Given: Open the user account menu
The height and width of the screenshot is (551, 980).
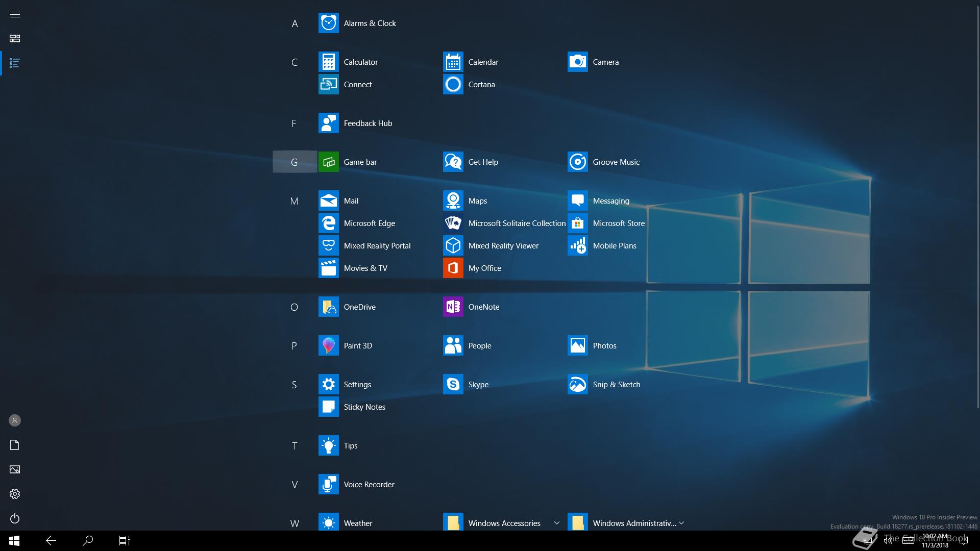Looking at the screenshot, I should (x=15, y=420).
